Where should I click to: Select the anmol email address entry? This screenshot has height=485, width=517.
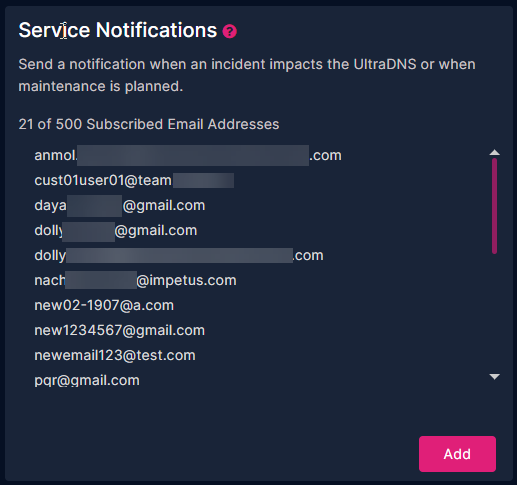coord(188,155)
